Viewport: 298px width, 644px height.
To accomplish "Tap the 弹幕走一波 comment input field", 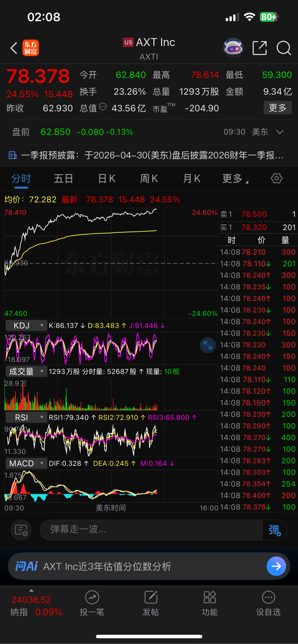I will pyautogui.click(x=151, y=530).
